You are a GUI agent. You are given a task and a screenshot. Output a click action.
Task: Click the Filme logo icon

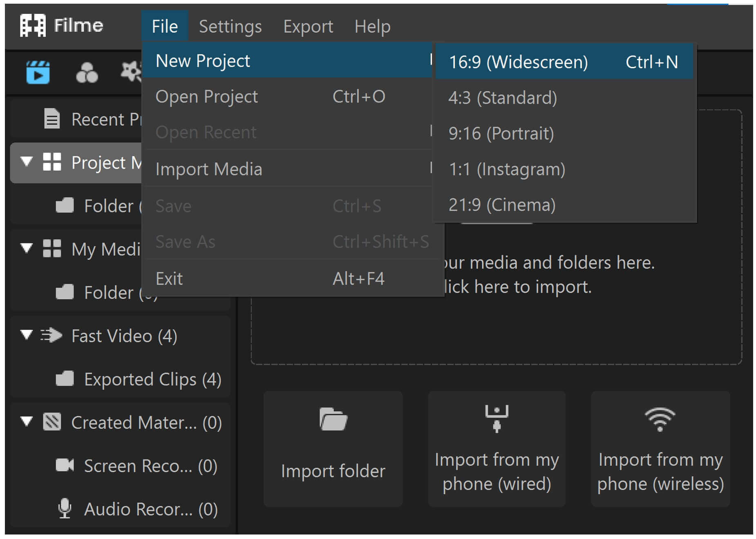(x=33, y=25)
